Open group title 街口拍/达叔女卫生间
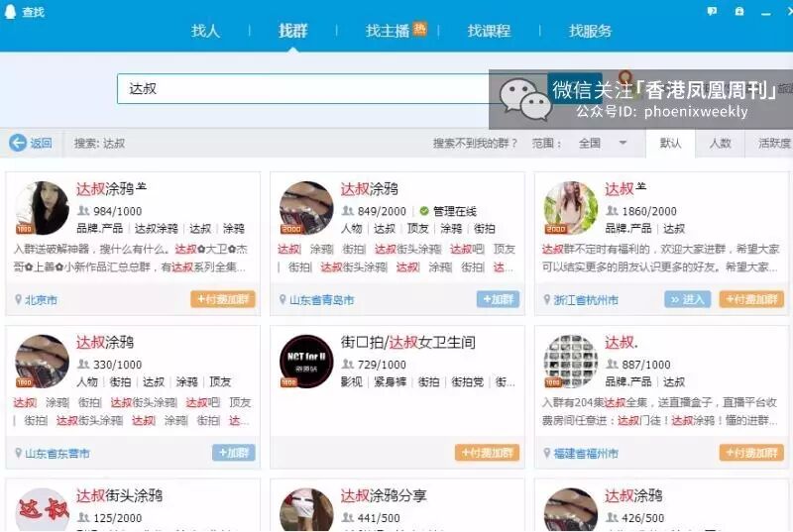Viewport: 793px width, 532px height. pyautogui.click(x=408, y=342)
